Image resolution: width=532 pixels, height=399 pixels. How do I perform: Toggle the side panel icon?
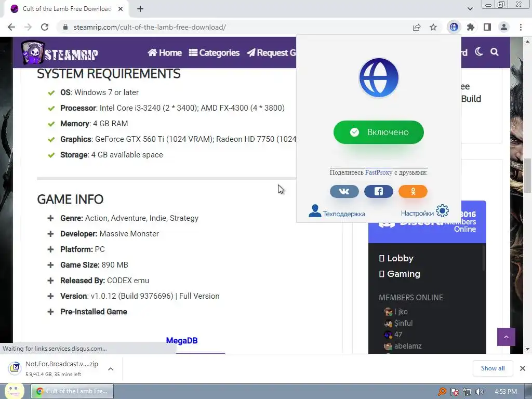click(x=487, y=27)
